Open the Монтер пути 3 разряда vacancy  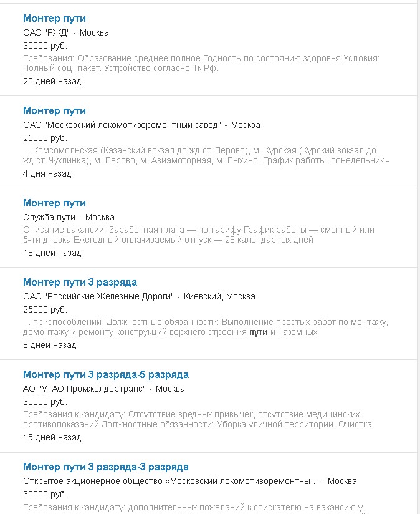pyautogui.click(x=80, y=283)
